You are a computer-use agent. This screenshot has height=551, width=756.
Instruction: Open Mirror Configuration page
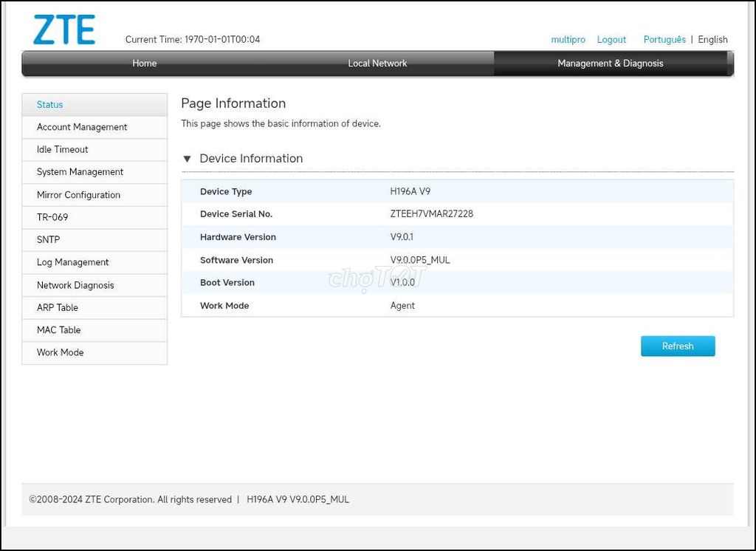point(94,195)
